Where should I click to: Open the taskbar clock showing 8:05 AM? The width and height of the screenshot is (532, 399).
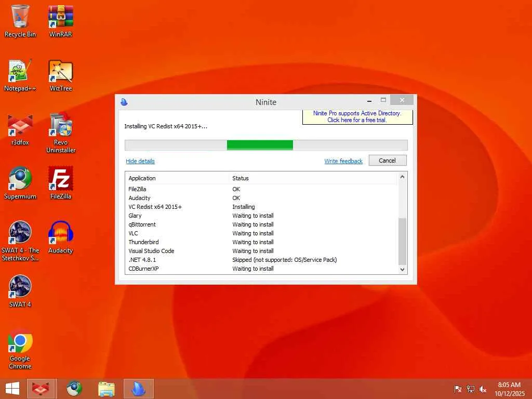509,389
